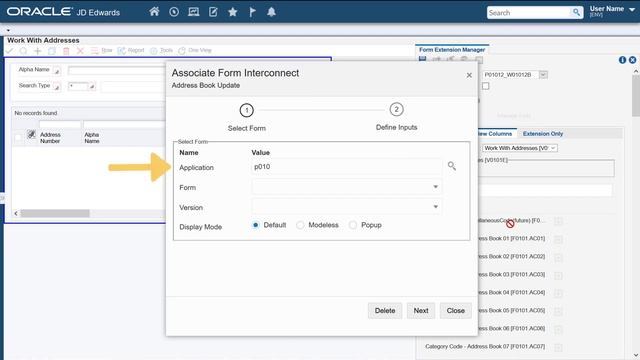Click the Find magnifier toolbar icon
Viewport: 640px width, 360px height.
23,51
